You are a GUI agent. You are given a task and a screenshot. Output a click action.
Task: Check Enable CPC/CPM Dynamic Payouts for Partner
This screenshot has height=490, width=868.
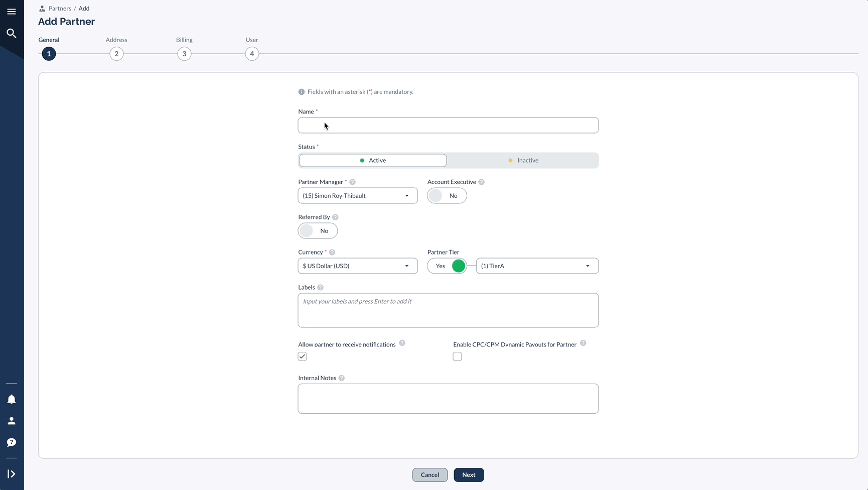457,356
